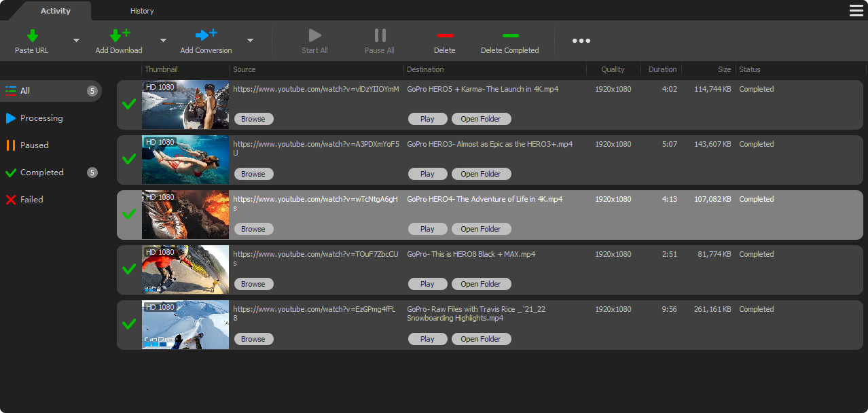Click the Start All play icon
Viewport: 868px width, 413px height.
[314, 35]
